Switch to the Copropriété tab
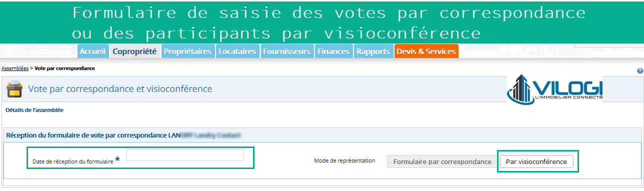The height and width of the screenshot is (191, 644). [x=134, y=51]
